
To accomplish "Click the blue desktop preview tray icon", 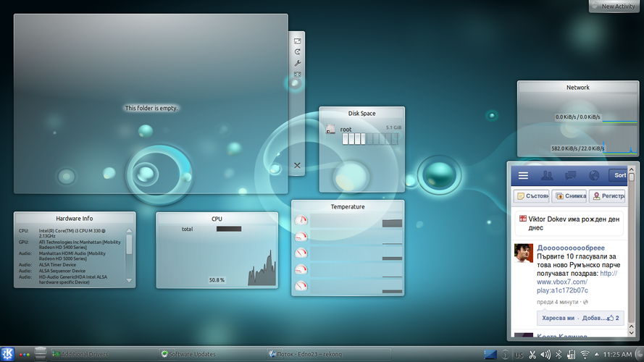I will coord(490,355).
